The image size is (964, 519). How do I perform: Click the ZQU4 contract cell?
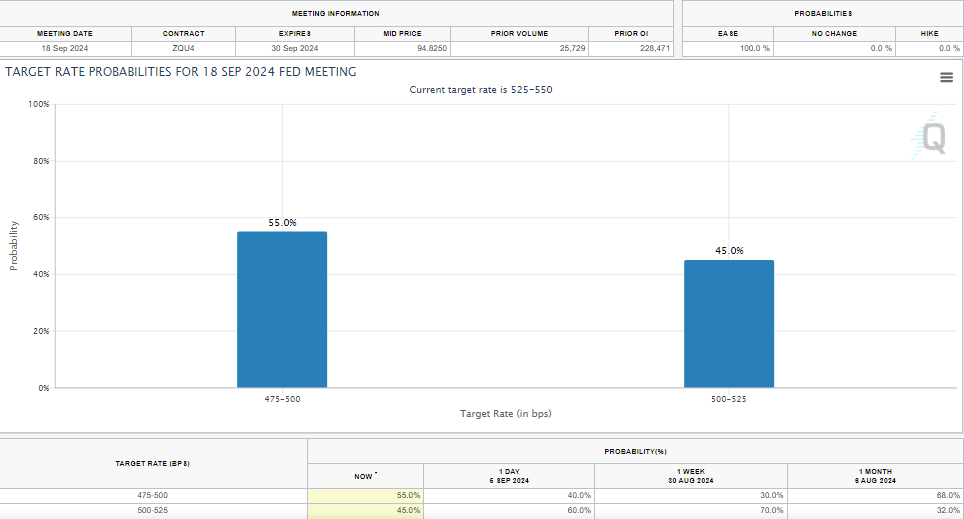click(183, 48)
